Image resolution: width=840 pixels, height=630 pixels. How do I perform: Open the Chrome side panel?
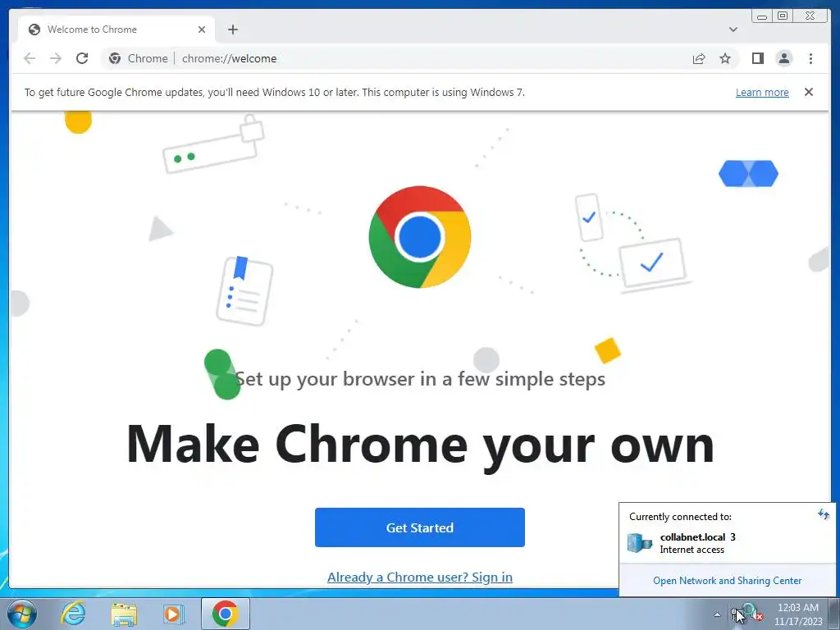click(x=757, y=58)
